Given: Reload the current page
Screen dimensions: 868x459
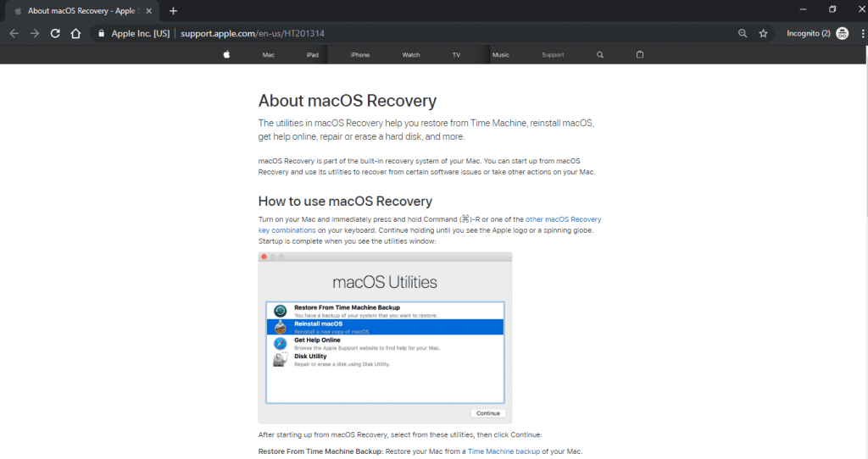Looking at the screenshot, I should coord(55,34).
